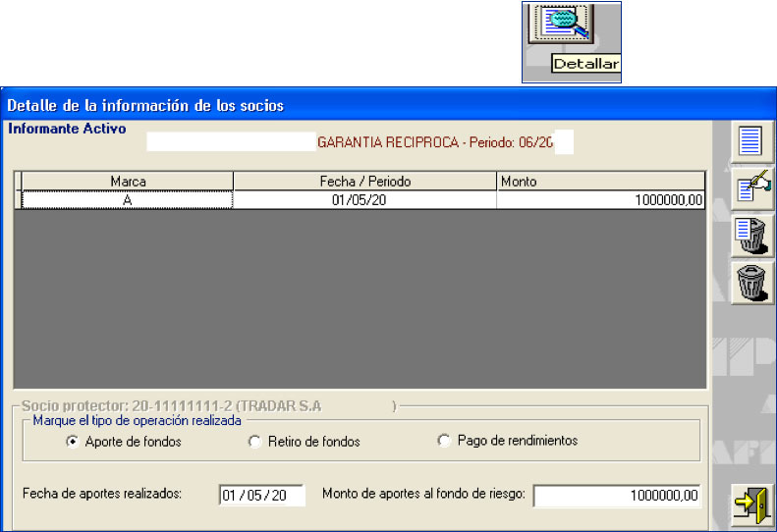Viewport: 777px width, 532px height.
Task: Click the empty-all trash can icon
Action: (751, 283)
